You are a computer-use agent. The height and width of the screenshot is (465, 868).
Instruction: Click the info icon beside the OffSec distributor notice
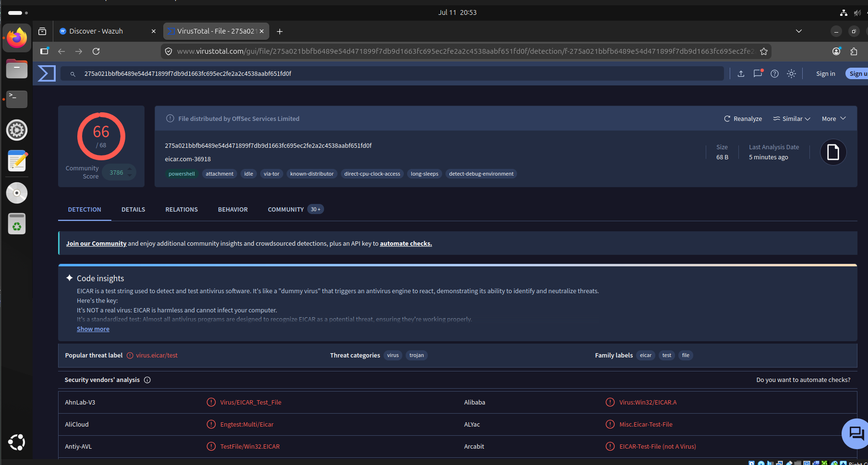(170, 119)
